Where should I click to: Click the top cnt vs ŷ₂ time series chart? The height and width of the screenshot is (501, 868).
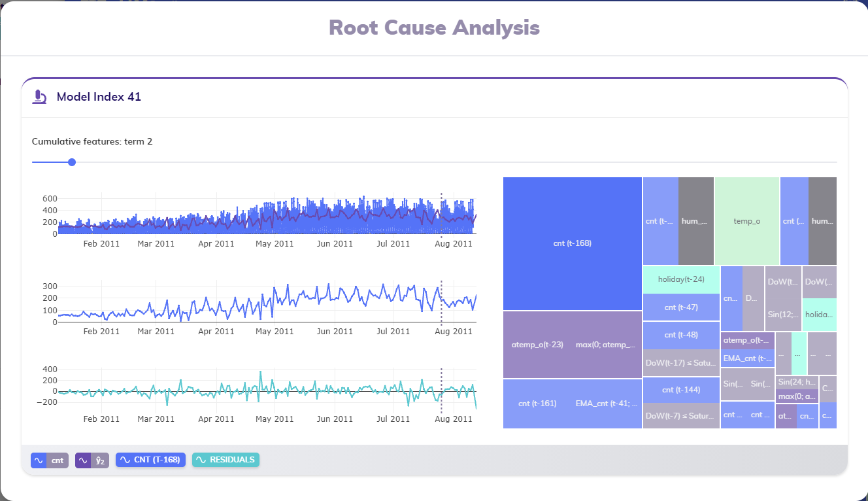pos(267,214)
